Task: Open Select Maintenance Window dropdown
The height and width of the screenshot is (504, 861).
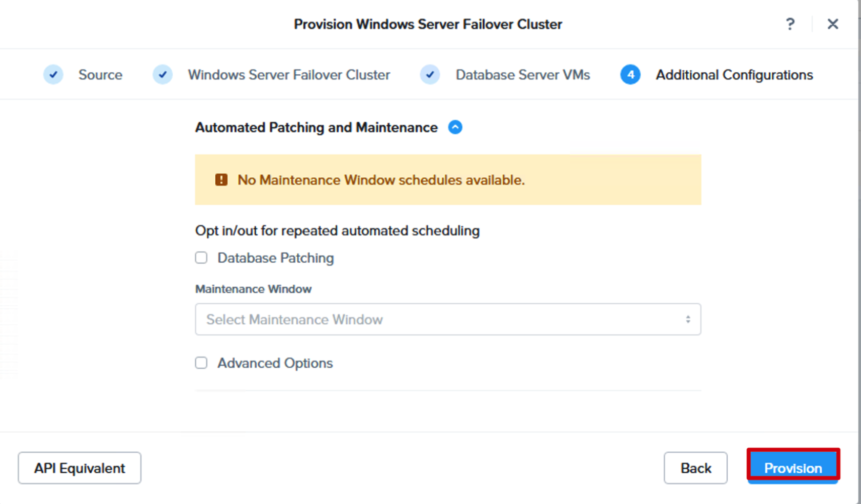Action: [x=448, y=320]
